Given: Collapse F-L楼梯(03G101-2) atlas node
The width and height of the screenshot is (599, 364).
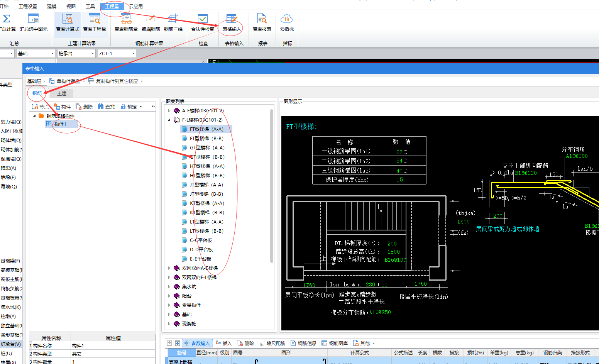Looking at the screenshot, I should pyautogui.click(x=169, y=120).
